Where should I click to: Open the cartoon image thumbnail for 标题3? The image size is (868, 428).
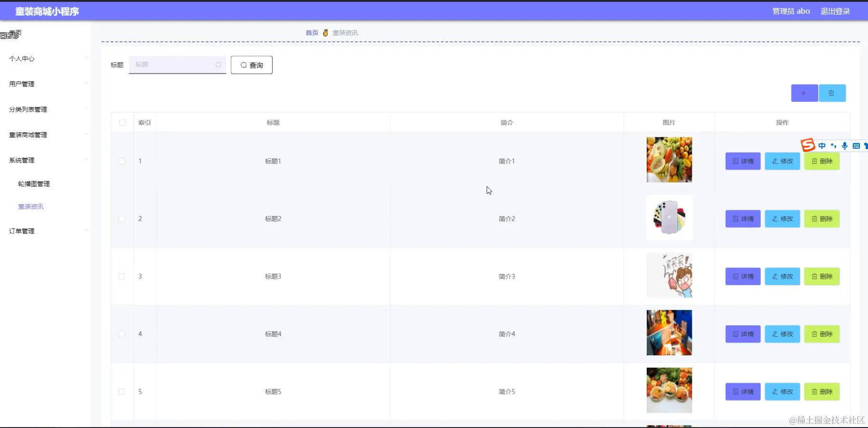pos(669,275)
